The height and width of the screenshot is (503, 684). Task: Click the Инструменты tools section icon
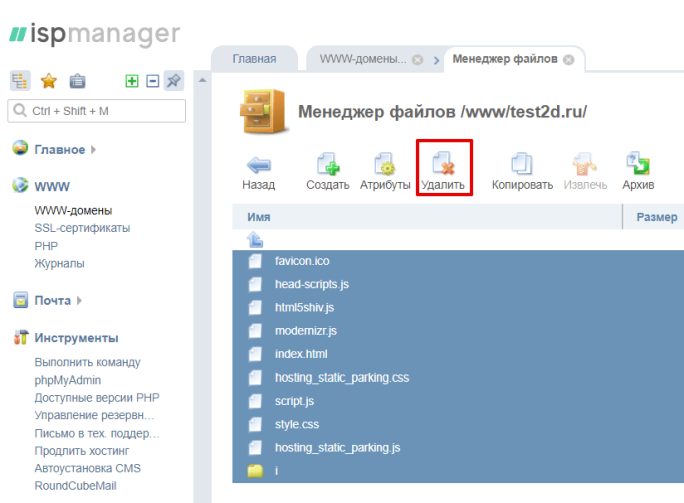[21, 337]
